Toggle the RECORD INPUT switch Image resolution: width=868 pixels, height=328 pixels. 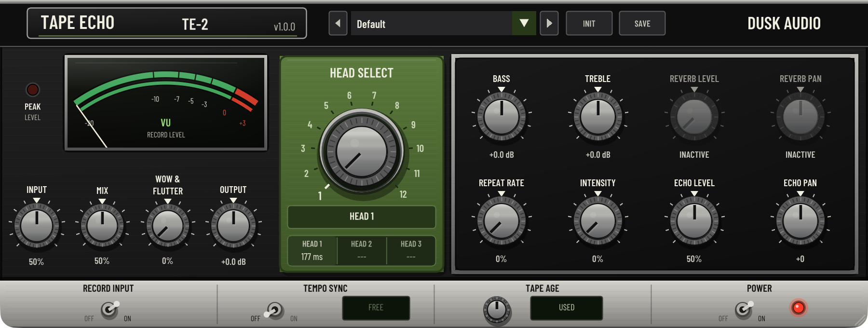pos(110,309)
